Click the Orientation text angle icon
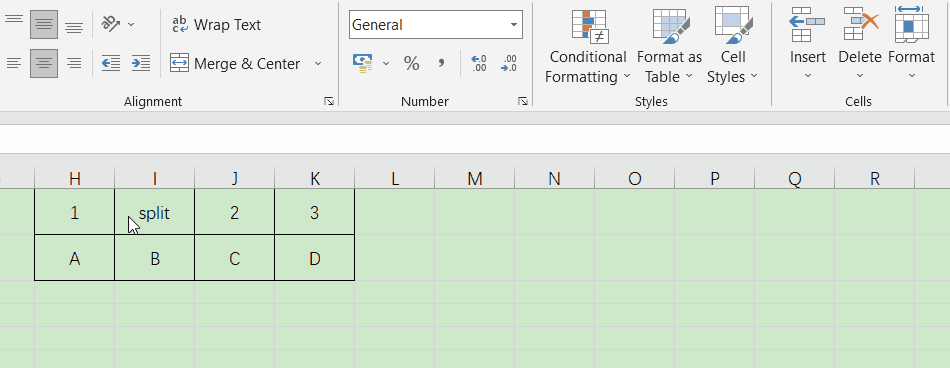This screenshot has width=950, height=368. pos(111,24)
